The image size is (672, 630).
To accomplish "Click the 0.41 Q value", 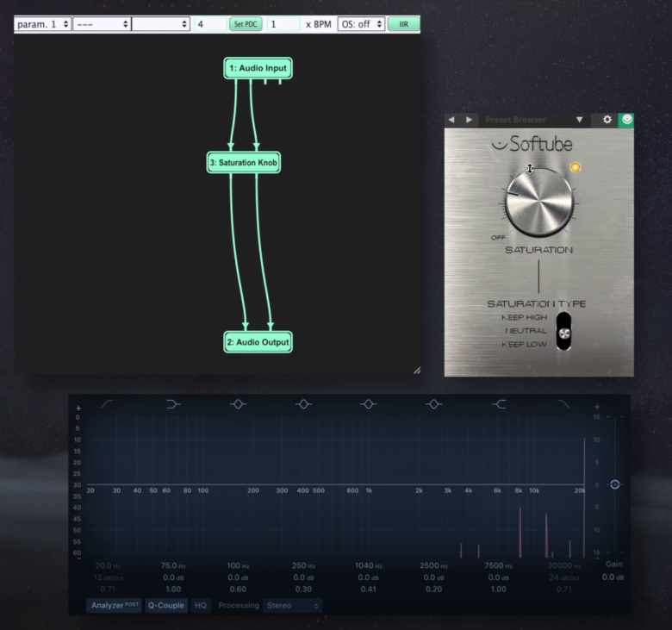I will [368, 589].
